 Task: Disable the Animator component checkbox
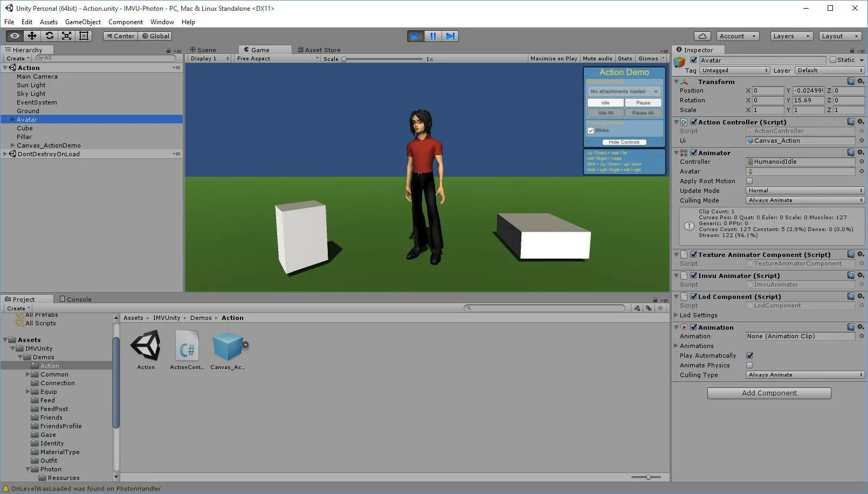(694, 152)
